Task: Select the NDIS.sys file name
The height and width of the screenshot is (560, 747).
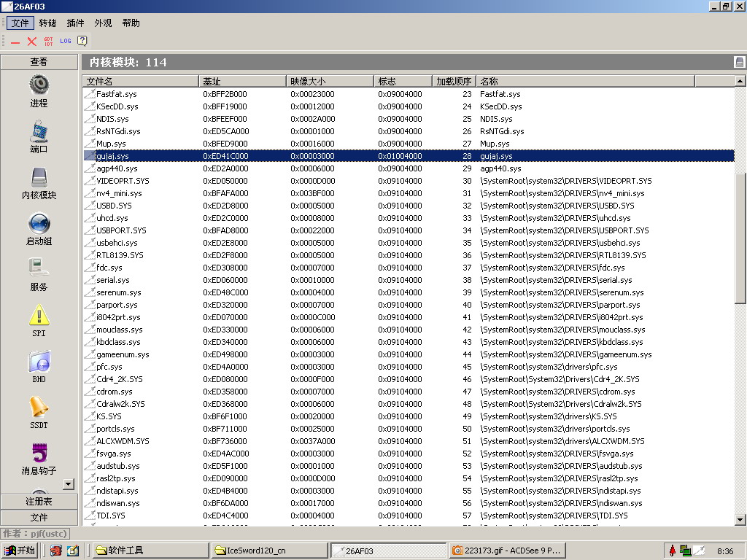Action: [112, 119]
